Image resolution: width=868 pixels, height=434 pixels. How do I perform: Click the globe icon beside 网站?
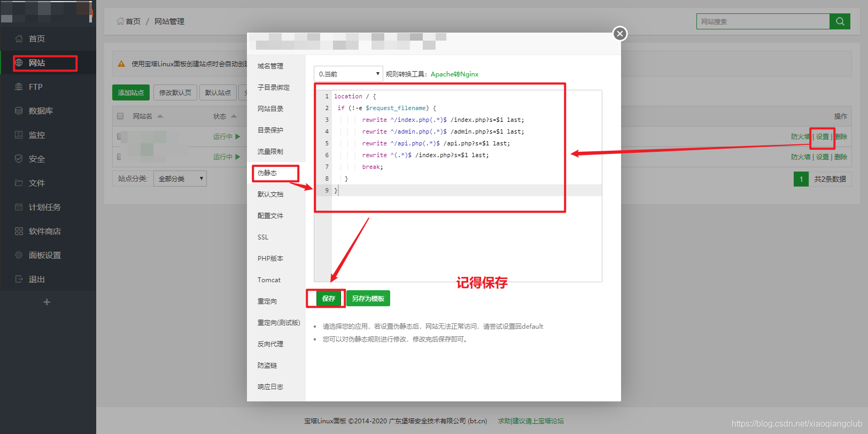click(19, 63)
